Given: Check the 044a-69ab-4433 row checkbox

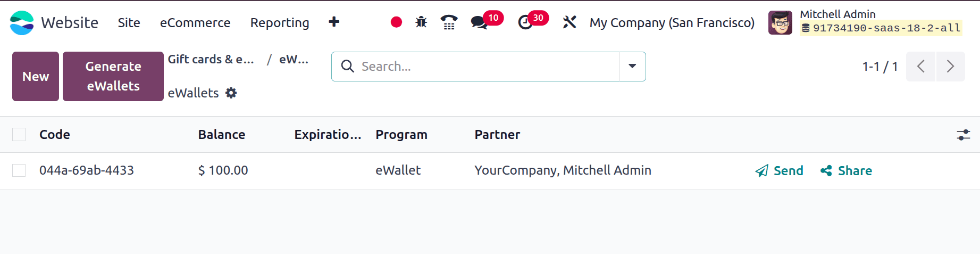Looking at the screenshot, I should point(19,170).
